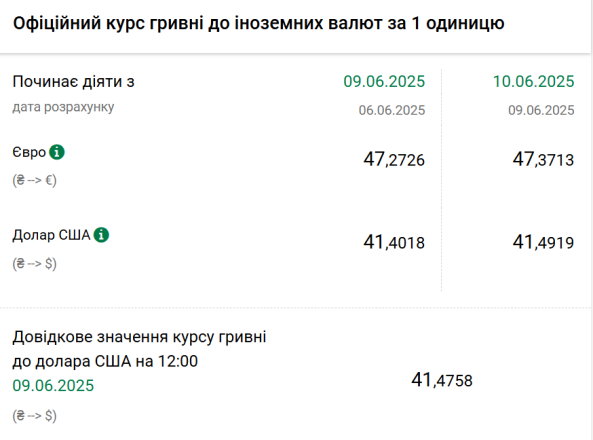
Task: Select the green date 09.06.2025 column header
Action: tap(384, 81)
